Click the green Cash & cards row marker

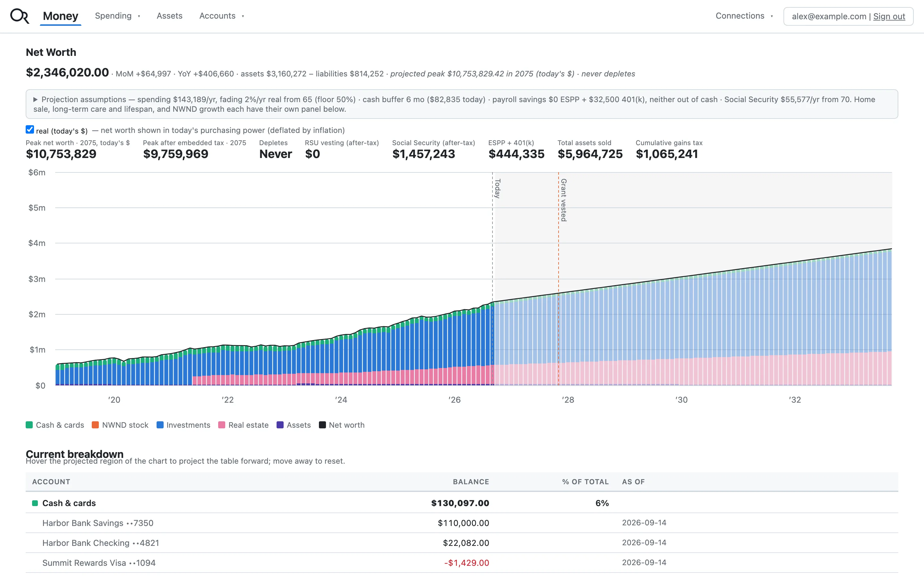[35, 503]
